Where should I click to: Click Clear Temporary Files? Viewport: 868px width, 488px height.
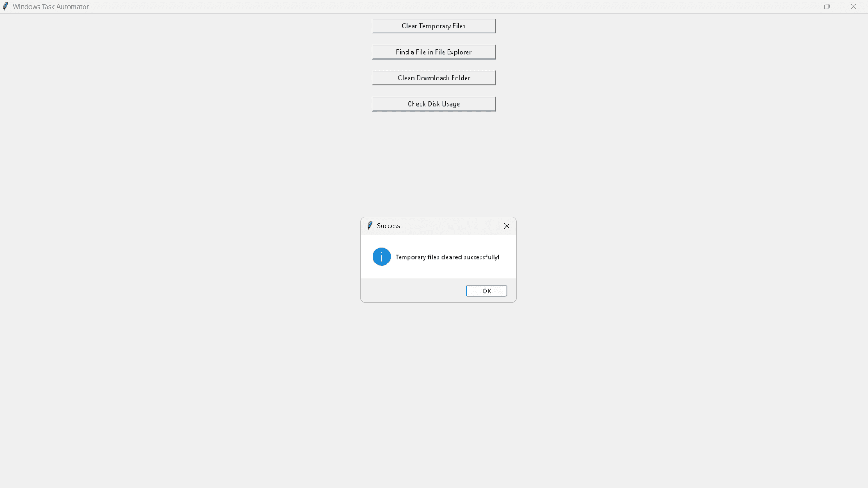433,26
